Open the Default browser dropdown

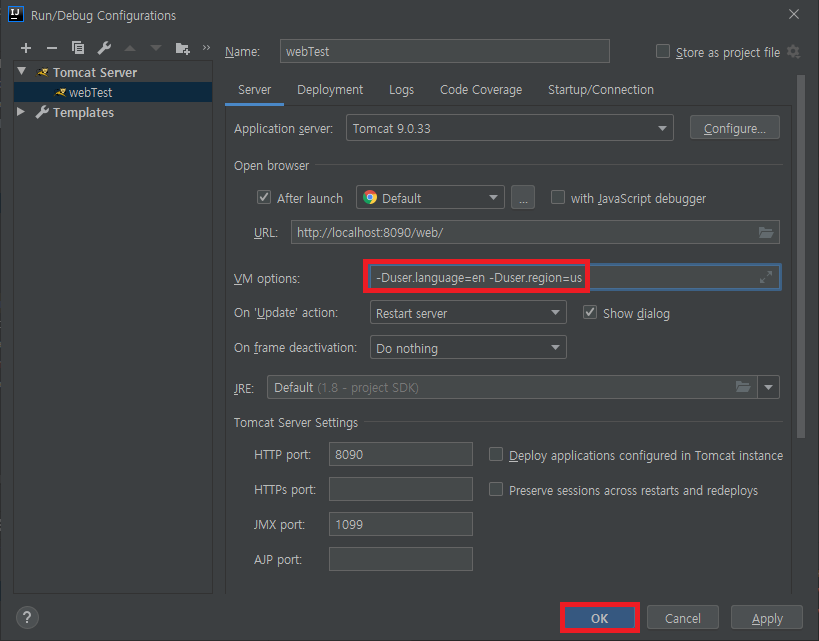(x=430, y=197)
